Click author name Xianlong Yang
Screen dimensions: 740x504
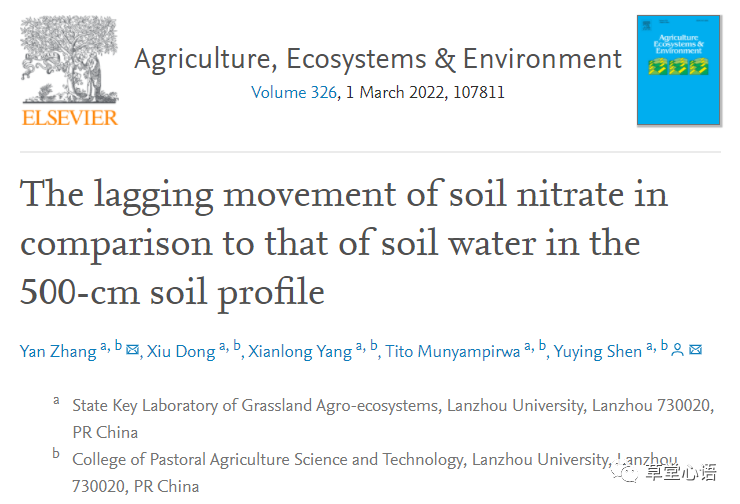coord(300,352)
